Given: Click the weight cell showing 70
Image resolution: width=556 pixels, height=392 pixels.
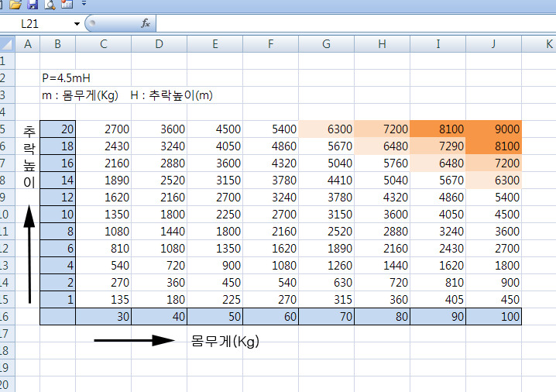Looking at the screenshot, I should [x=326, y=316].
